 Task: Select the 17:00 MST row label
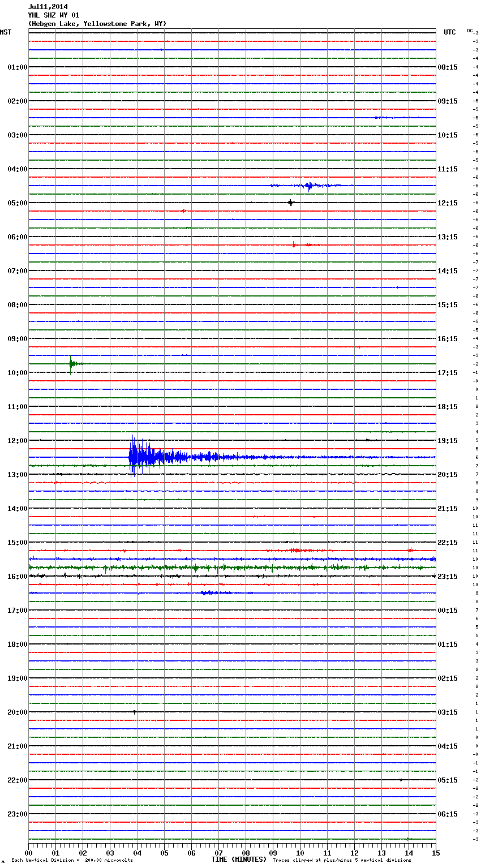[17, 611]
